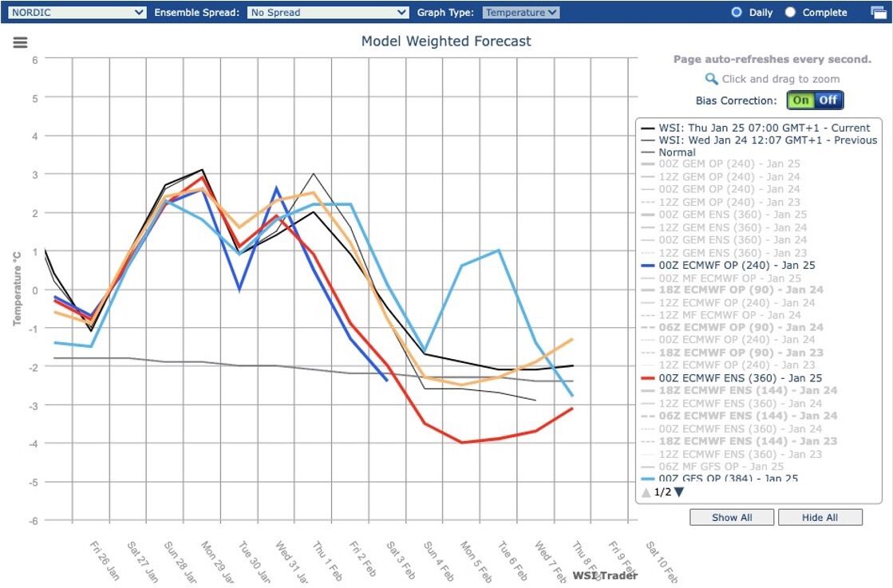Viewport: 893px width, 588px height.
Task: Select the Complete radio button
Action: tap(789, 11)
